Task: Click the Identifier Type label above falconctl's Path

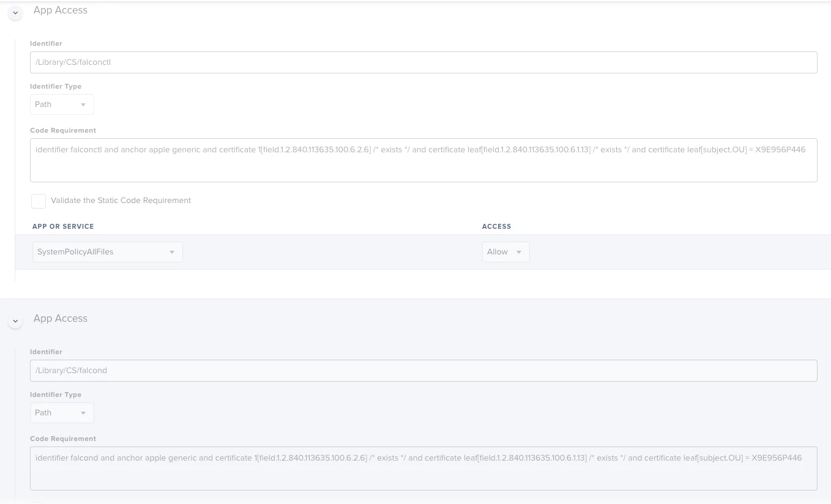Action: 56,86
